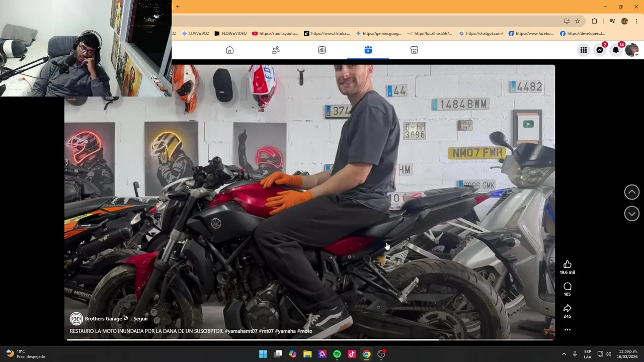This screenshot has width=644, height=362.
Task: Bookmark this page with the star icon
Action: point(578,21)
